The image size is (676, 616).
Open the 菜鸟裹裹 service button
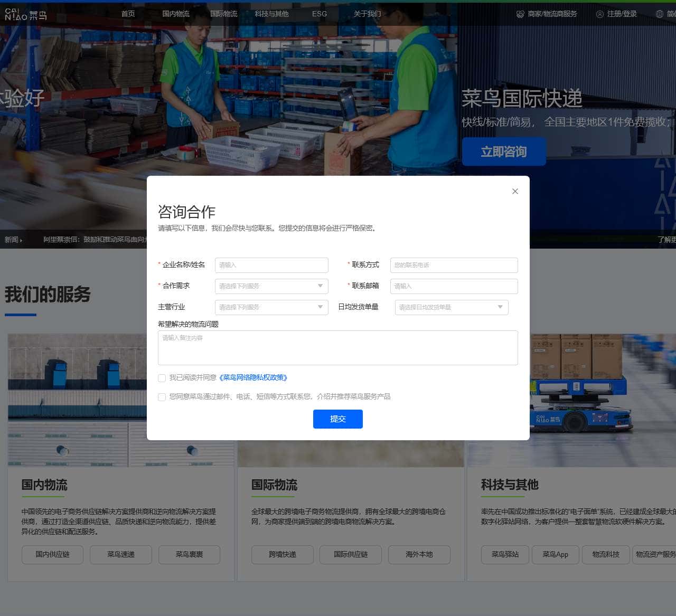189,555
